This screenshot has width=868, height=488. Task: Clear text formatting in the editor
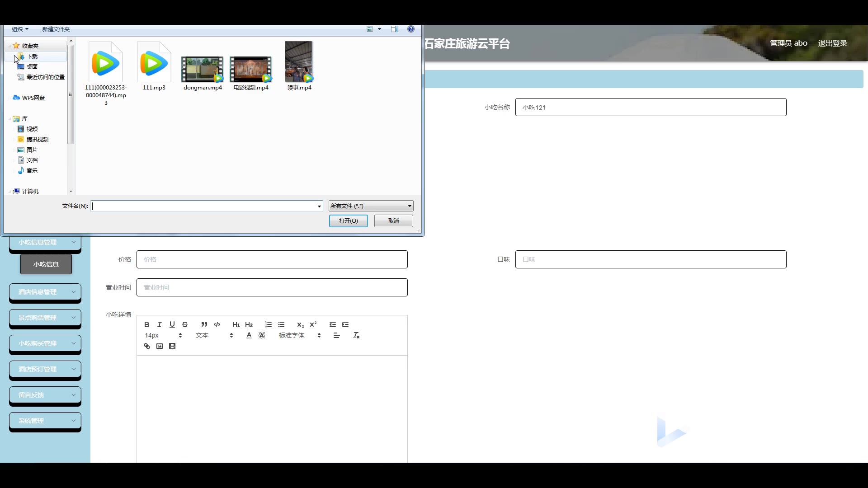pos(356,335)
